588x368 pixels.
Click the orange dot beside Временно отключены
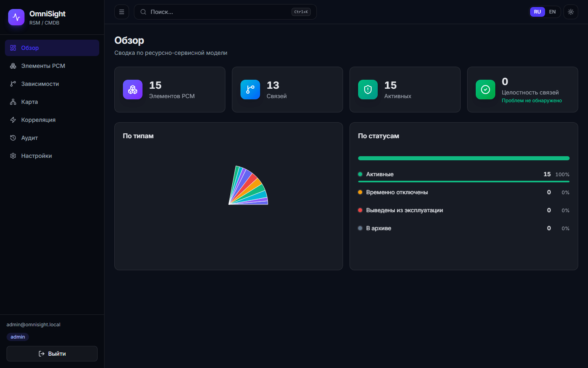click(360, 192)
